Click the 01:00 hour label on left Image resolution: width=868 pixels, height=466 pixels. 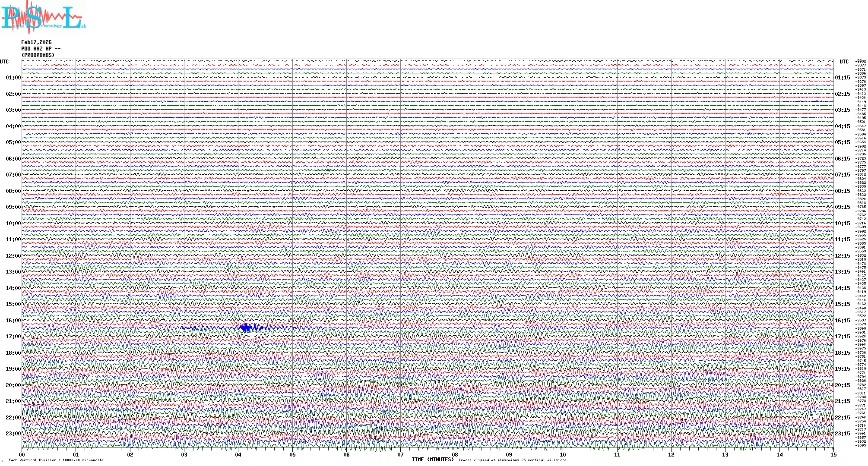pyautogui.click(x=13, y=78)
